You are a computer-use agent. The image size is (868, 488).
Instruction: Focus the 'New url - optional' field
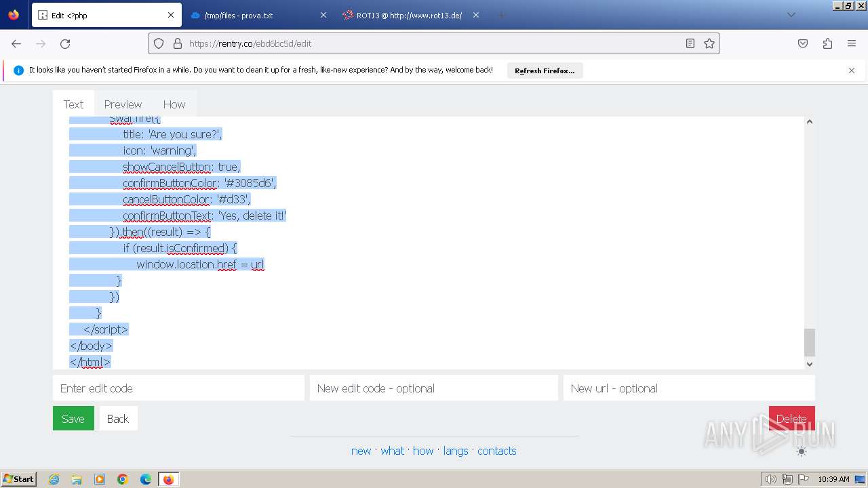[689, 388]
